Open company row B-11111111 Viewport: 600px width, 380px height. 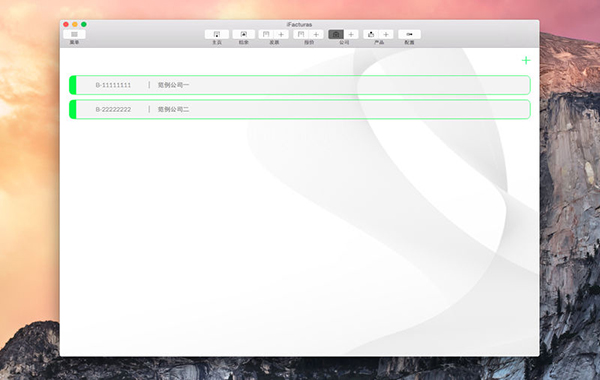pos(300,85)
